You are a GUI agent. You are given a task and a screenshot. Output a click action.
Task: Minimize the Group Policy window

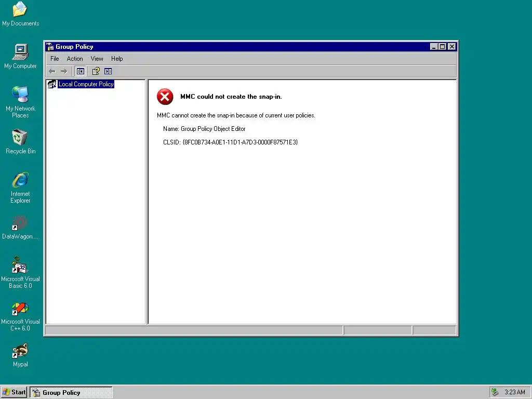434,46
